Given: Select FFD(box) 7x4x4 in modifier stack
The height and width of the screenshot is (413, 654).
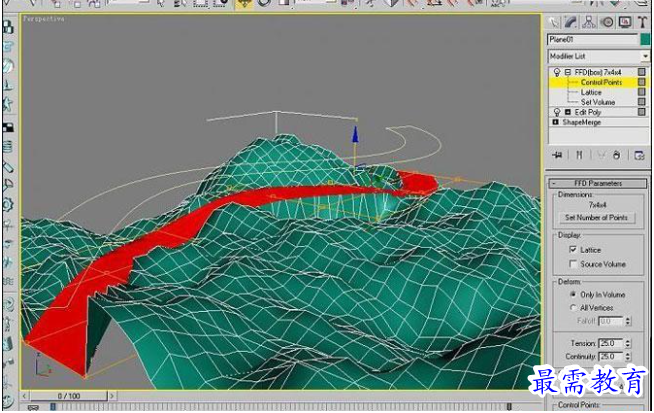Looking at the screenshot, I should click(598, 73).
